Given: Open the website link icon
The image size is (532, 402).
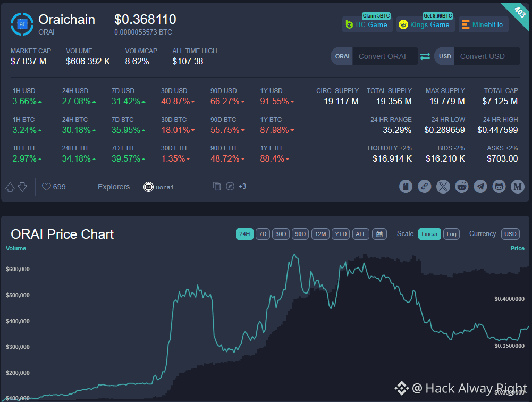Looking at the screenshot, I should click(x=424, y=187).
